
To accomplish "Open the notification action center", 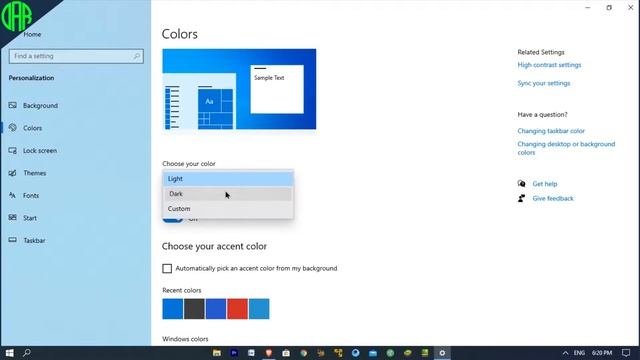I will [x=626, y=353].
